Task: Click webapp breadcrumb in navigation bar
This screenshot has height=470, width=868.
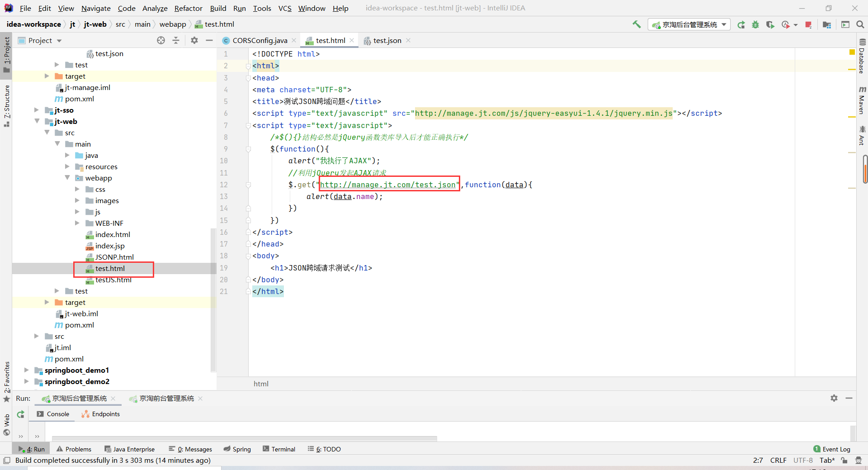Action: click(172, 24)
